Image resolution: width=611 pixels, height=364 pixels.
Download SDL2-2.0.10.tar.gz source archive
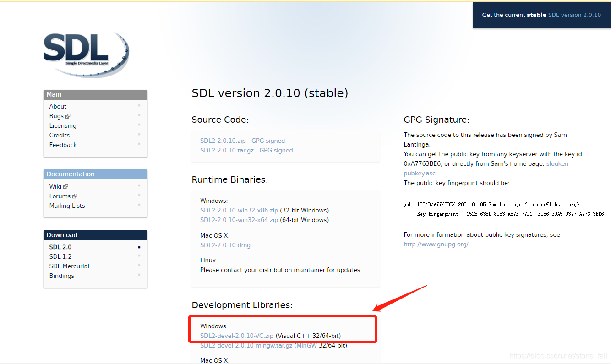pos(227,150)
